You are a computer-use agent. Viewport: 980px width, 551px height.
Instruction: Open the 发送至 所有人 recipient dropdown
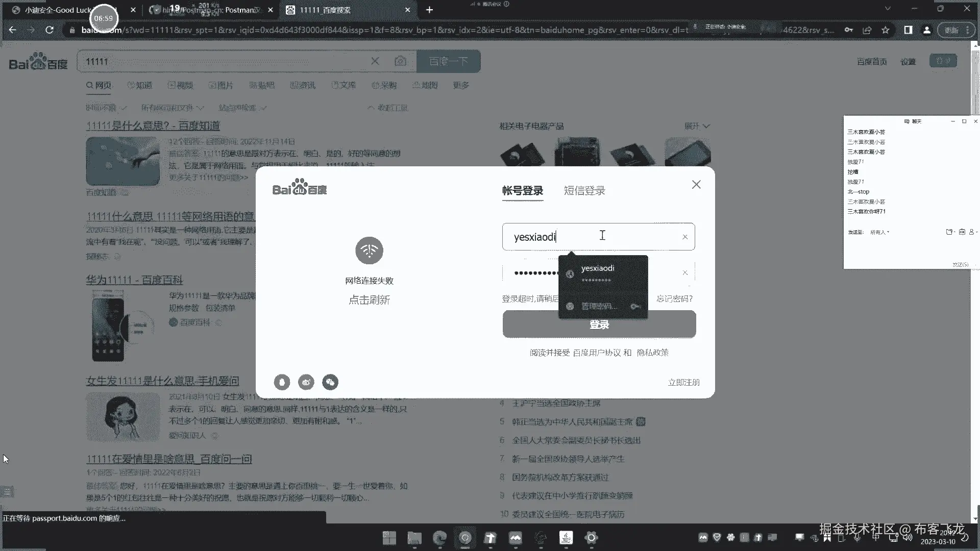[880, 232]
